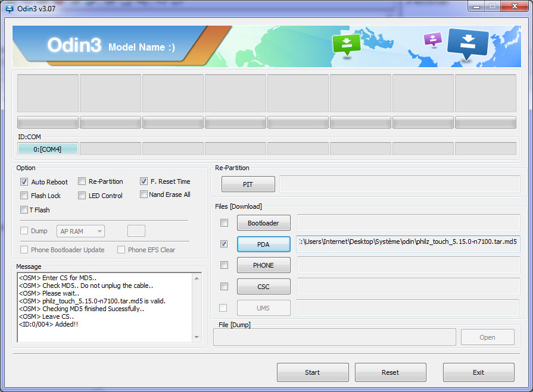Click the log line '<ID:0/004> Added!!'
This screenshot has height=392, width=533.
click(49, 324)
